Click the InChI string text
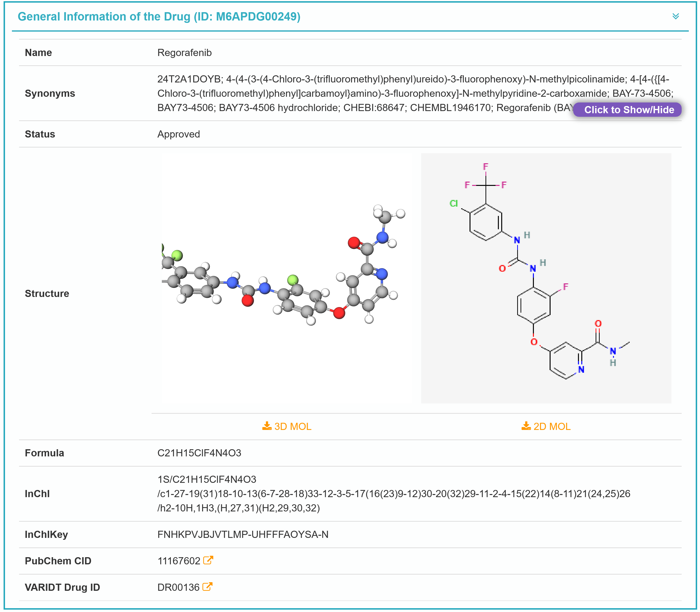Image resolution: width=700 pixels, height=612 pixels. (x=393, y=494)
